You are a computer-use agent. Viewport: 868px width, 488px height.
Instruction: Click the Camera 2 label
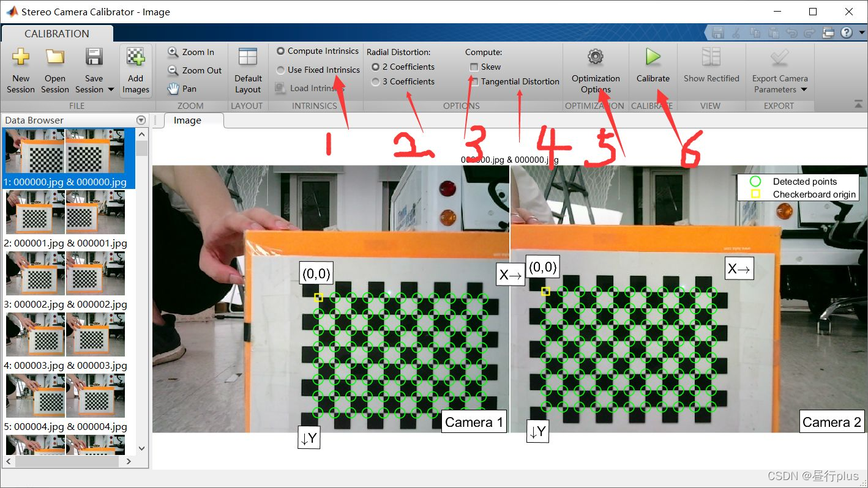[831, 422]
